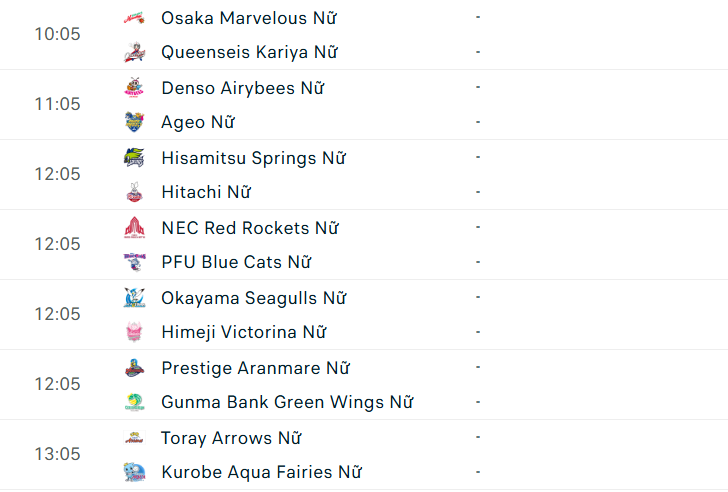
Task: Click the Toray Arrows team logo
Action: pos(134,438)
